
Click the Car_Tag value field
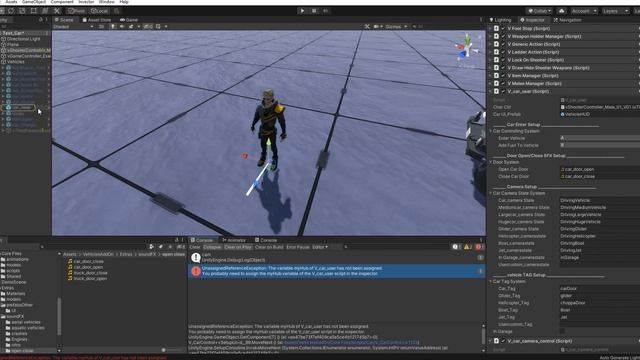point(600,289)
